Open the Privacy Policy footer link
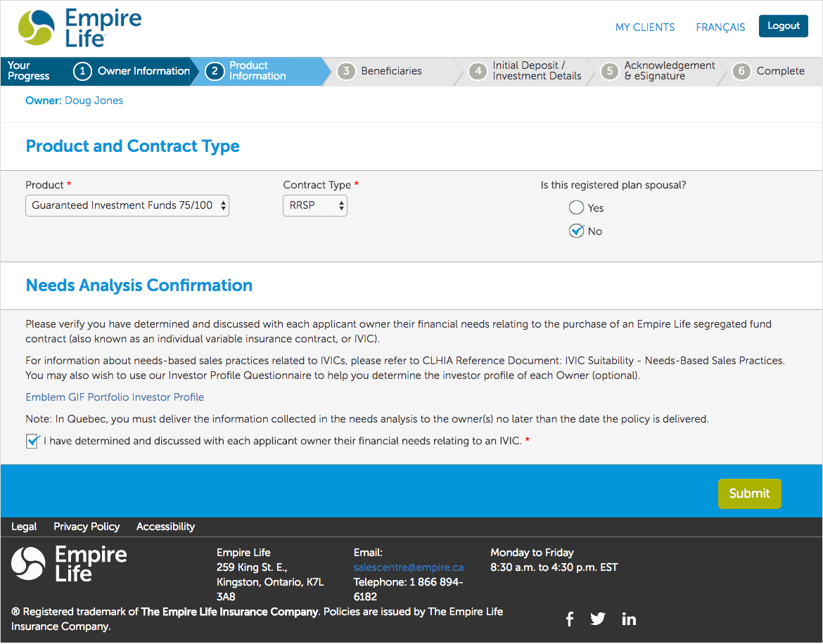Image resolution: width=823 pixels, height=644 pixels. pyautogui.click(x=87, y=527)
